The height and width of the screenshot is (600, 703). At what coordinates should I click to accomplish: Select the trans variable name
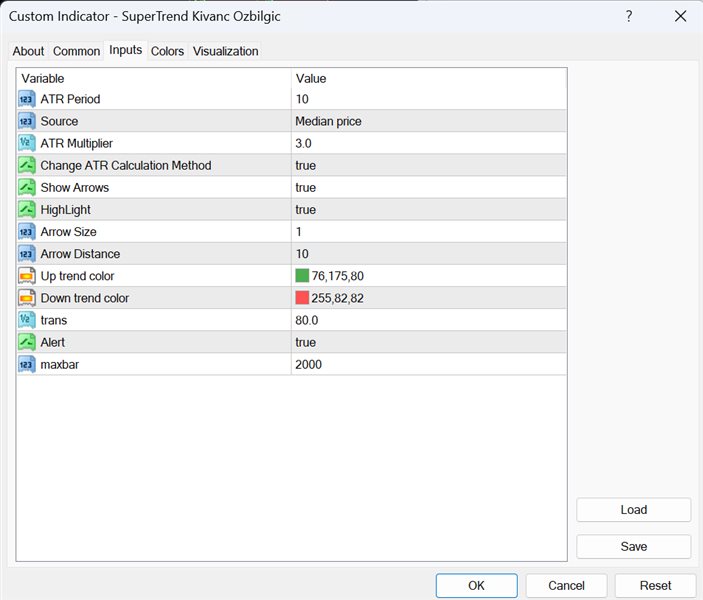54,320
